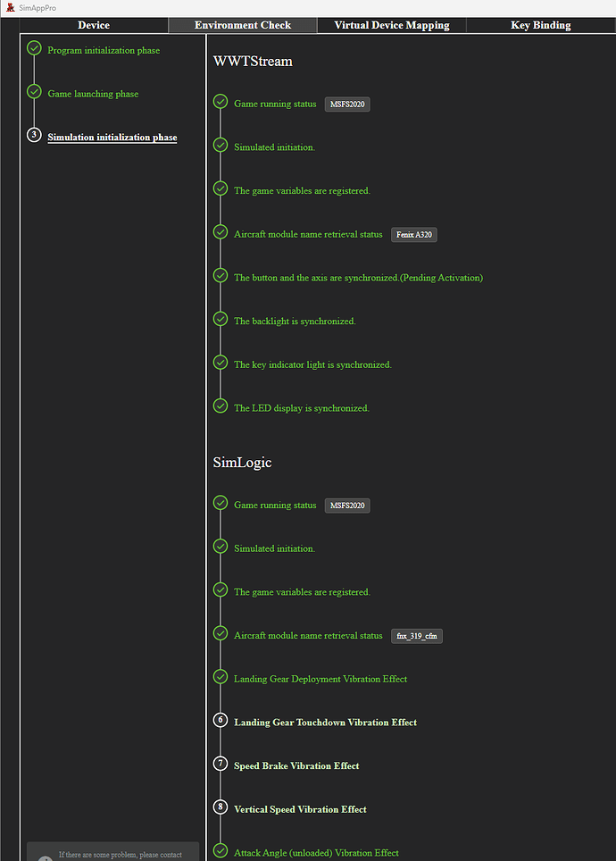The height and width of the screenshot is (861, 616).
Task: Click step 6 Landing Gear Touchdown circle
Action: (x=221, y=720)
